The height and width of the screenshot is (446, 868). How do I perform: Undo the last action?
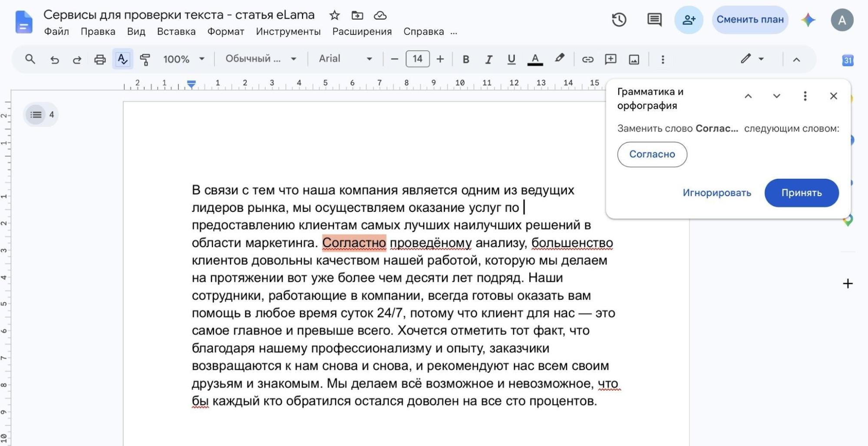(x=54, y=59)
